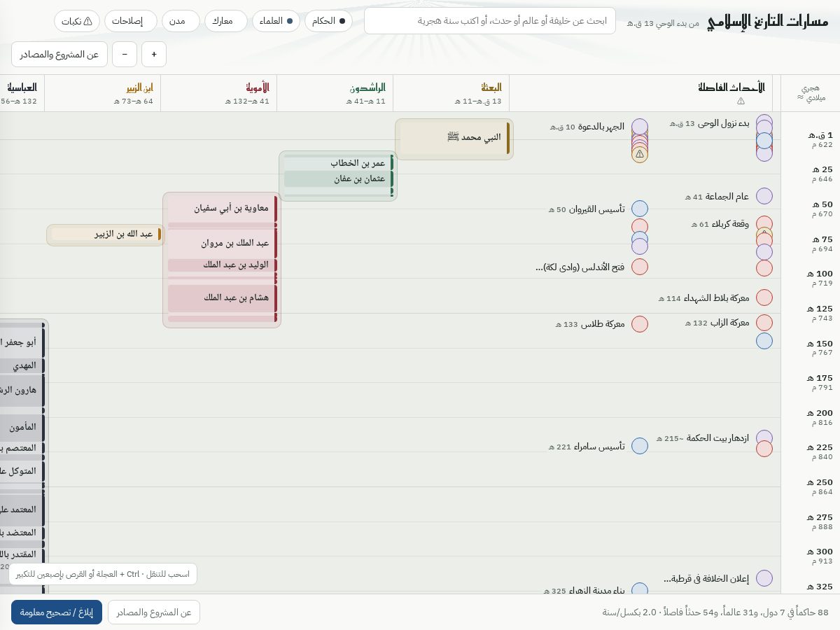
Task: Click the 1 ق.هـ year axis label
Action: coord(820,135)
